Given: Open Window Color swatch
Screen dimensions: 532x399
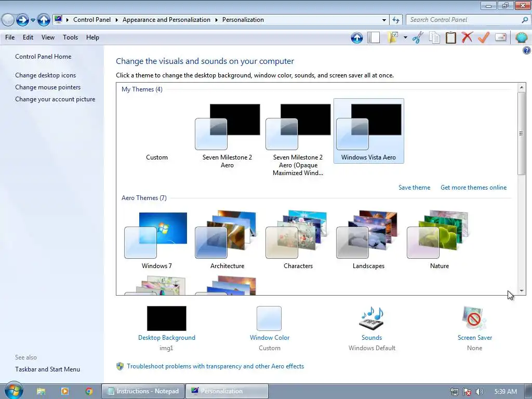Looking at the screenshot, I should (269, 318).
